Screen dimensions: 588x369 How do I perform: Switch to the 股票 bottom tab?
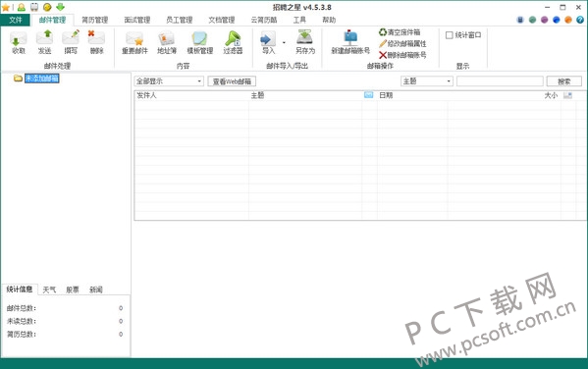click(73, 290)
